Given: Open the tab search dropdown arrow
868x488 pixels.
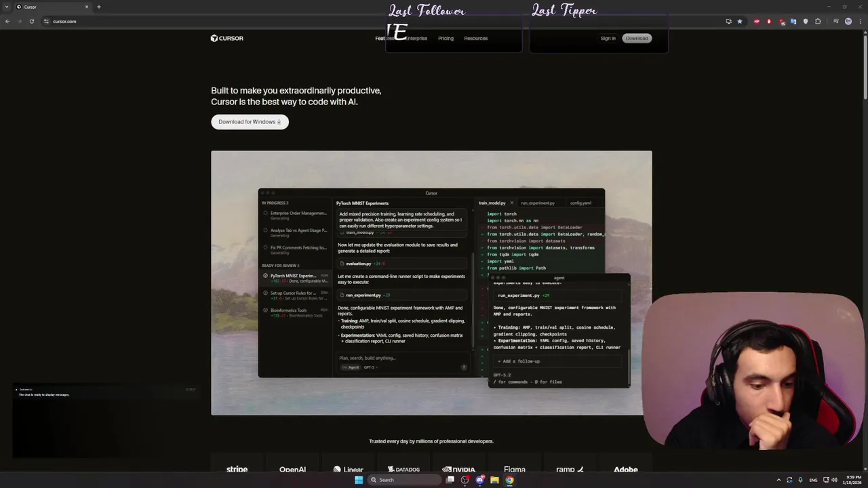Looking at the screenshot, I should 6,7.
